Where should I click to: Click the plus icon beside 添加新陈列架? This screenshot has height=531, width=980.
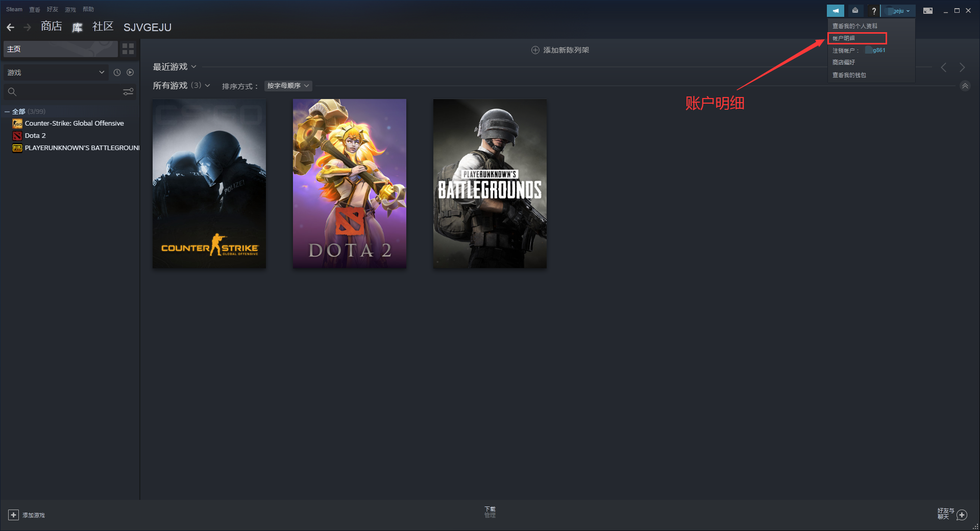pos(535,50)
